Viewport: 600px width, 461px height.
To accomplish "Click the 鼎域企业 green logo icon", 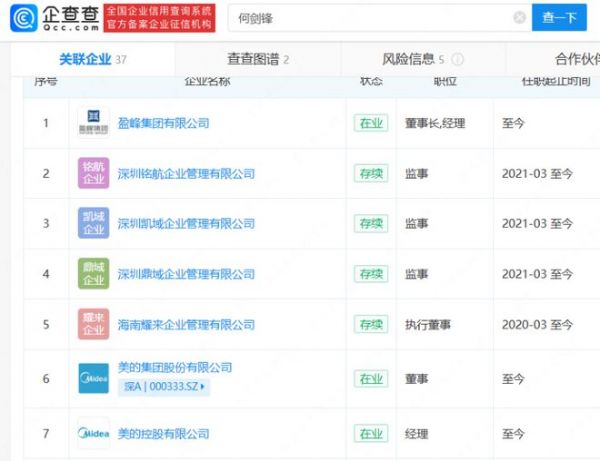I will tap(93, 273).
